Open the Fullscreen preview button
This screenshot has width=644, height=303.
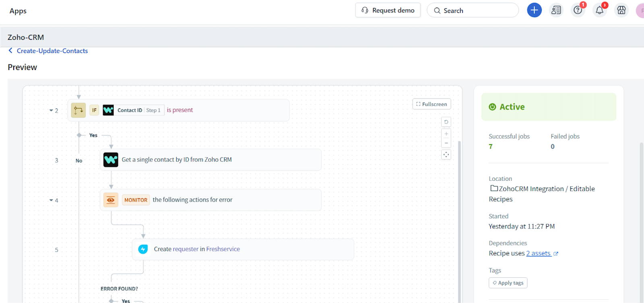tap(431, 104)
